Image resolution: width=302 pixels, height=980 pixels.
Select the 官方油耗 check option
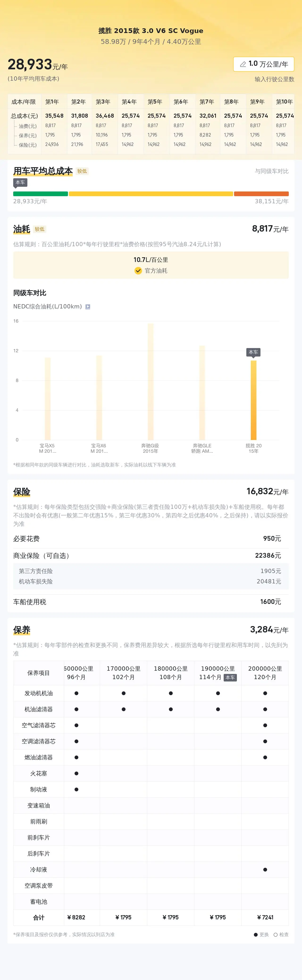coord(151,270)
